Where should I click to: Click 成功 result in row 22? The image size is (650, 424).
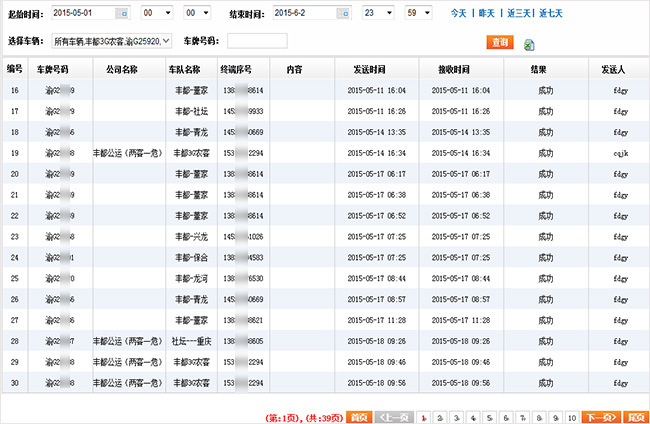pos(546,216)
